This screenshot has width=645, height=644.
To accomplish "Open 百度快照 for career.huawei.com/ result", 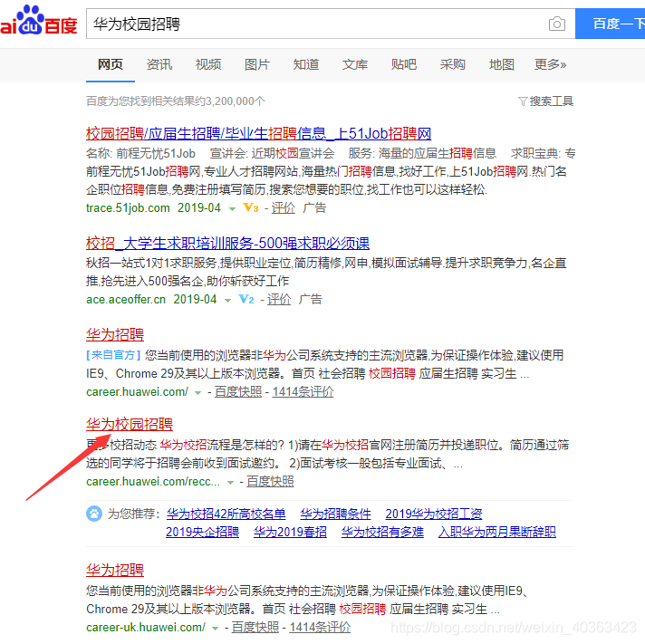I will pyautogui.click(x=238, y=392).
